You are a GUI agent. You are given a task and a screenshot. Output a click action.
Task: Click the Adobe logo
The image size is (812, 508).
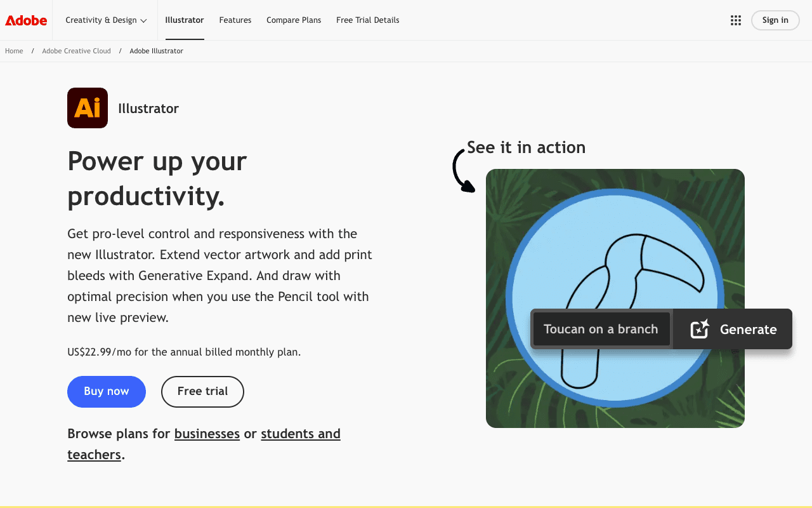(x=26, y=20)
